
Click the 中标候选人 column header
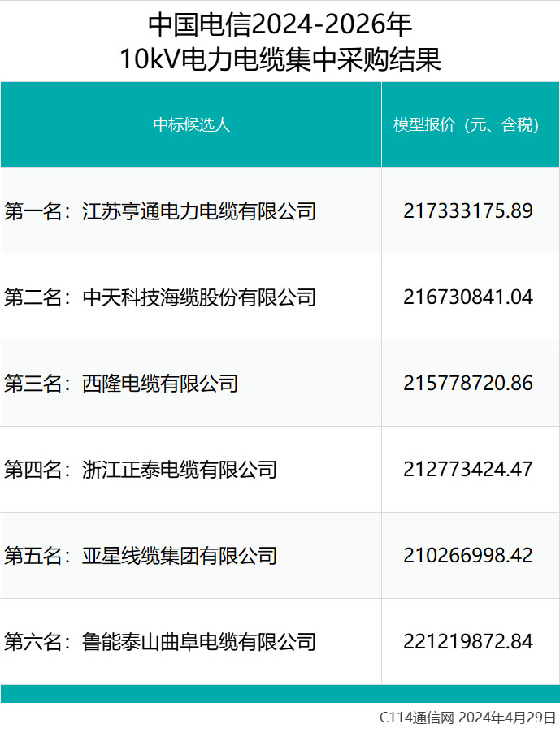(x=191, y=125)
